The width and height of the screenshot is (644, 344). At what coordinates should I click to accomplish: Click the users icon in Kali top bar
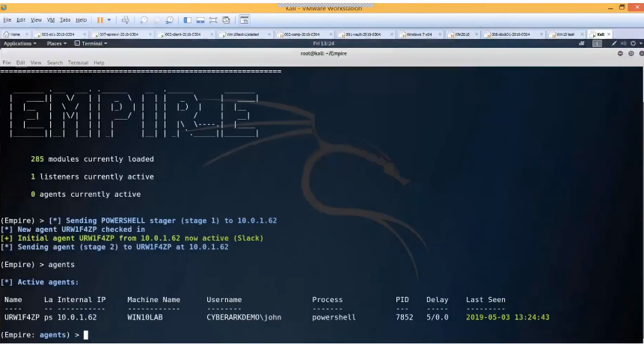click(582, 43)
